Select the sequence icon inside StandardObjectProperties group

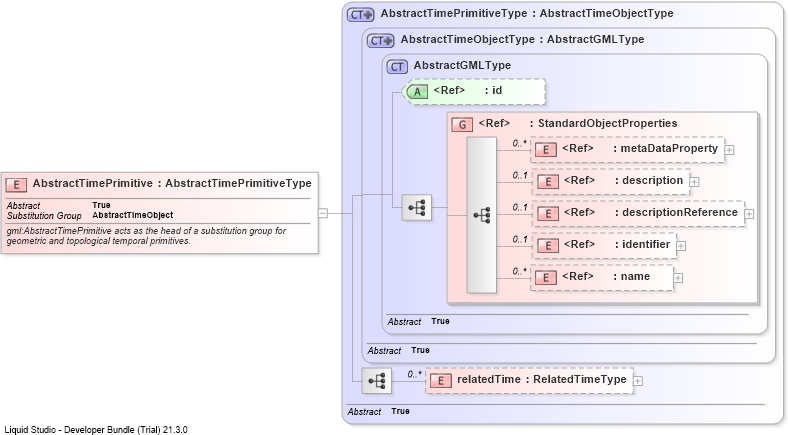coord(482,215)
